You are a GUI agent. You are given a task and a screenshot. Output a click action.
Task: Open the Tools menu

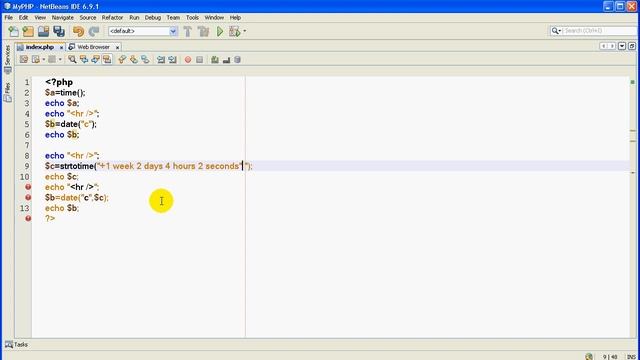tap(192, 18)
